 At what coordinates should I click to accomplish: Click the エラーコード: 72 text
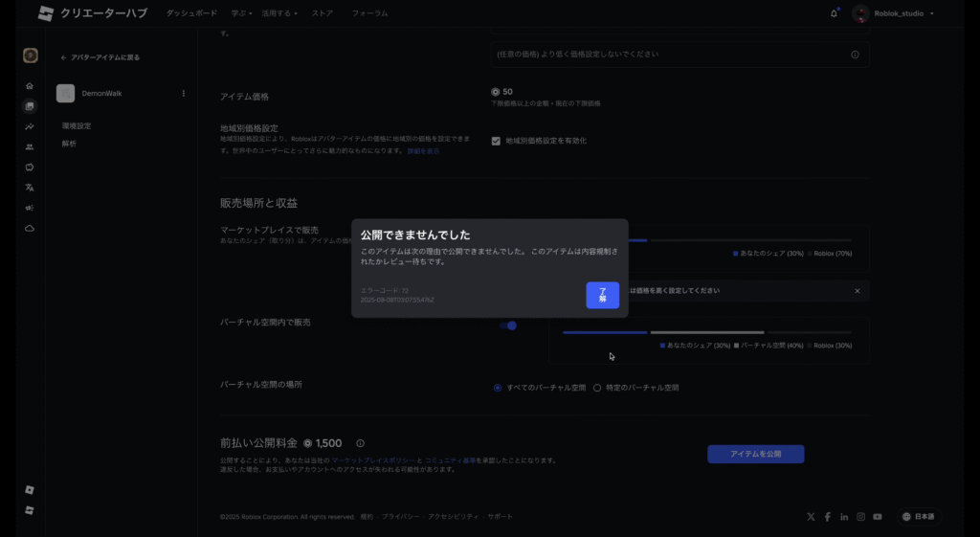point(385,291)
